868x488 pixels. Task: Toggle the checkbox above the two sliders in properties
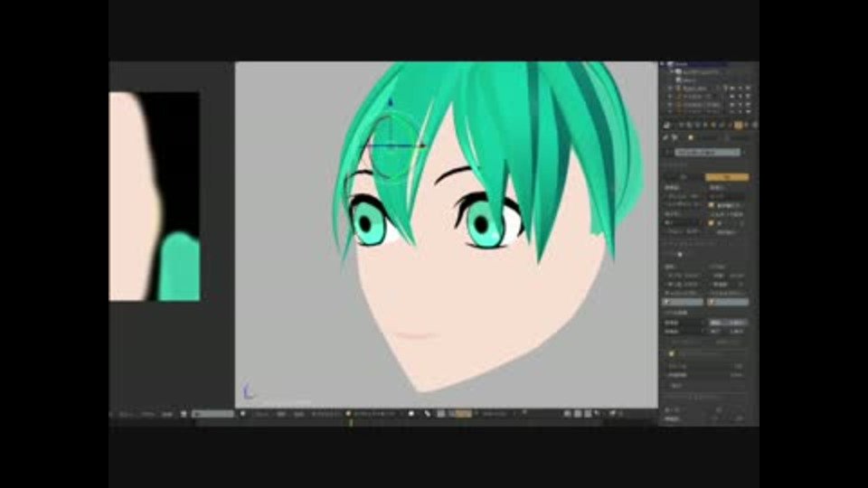pyautogui.click(x=672, y=353)
